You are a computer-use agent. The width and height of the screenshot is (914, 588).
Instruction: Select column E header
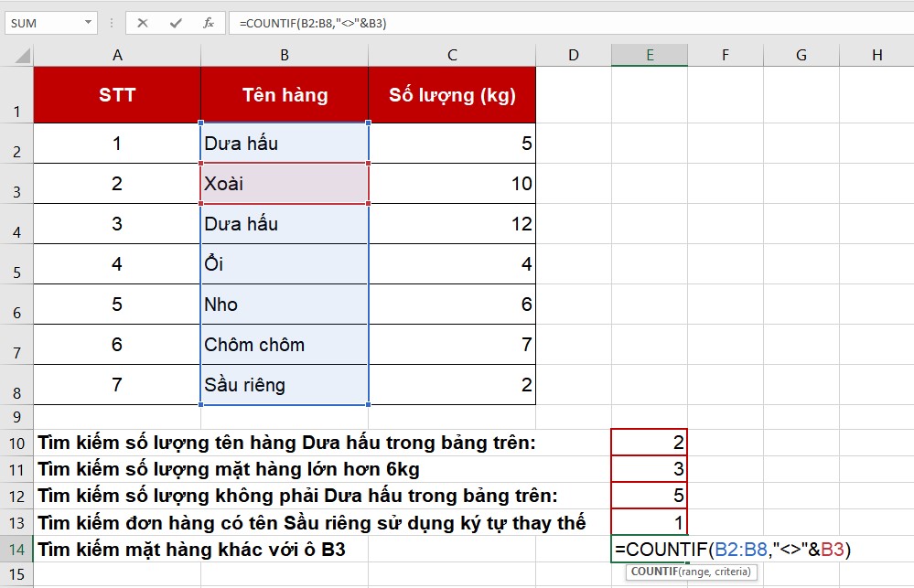click(x=650, y=56)
